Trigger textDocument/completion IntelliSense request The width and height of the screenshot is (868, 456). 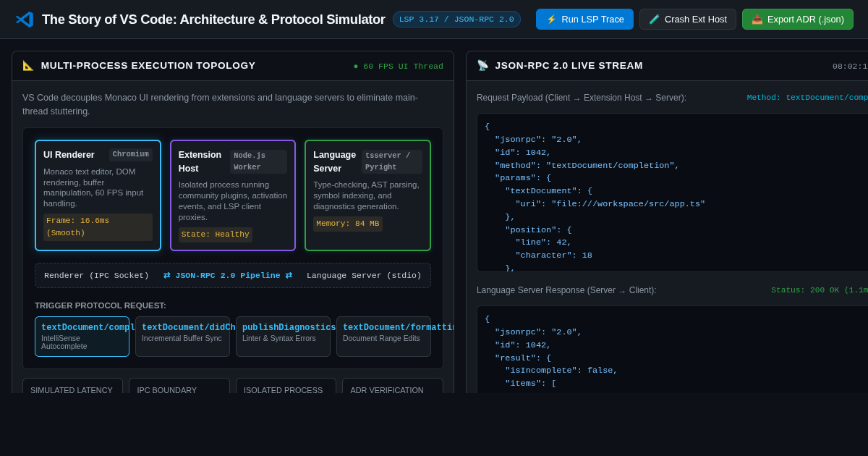coord(82,337)
